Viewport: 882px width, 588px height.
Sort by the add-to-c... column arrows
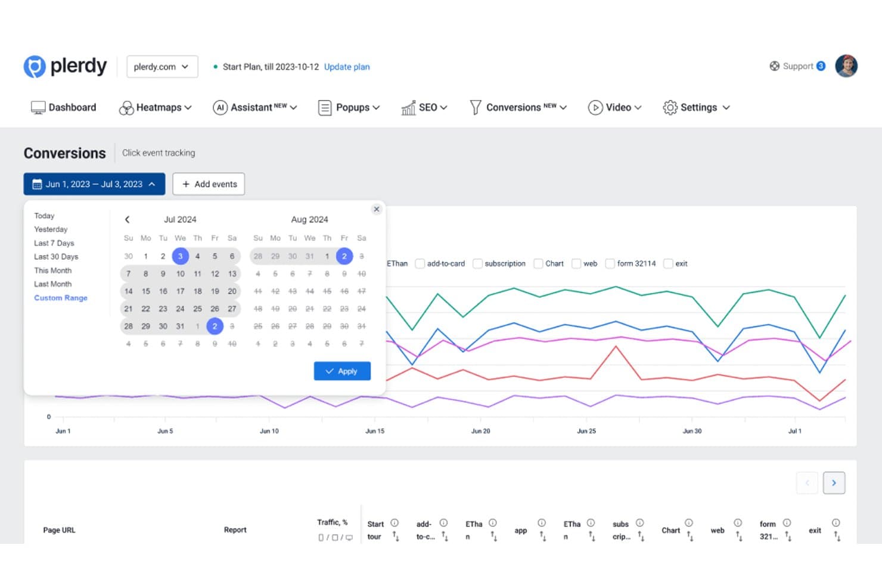tap(445, 536)
